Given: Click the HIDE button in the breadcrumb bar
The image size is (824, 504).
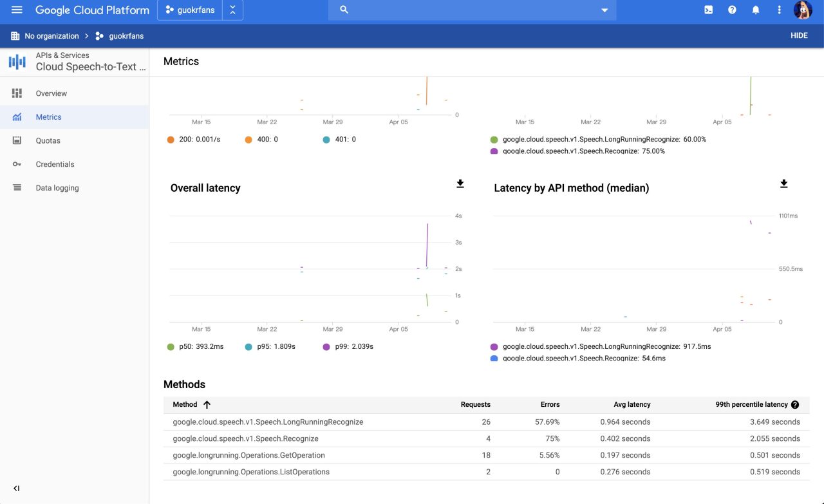Looking at the screenshot, I should tap(799, 35).
